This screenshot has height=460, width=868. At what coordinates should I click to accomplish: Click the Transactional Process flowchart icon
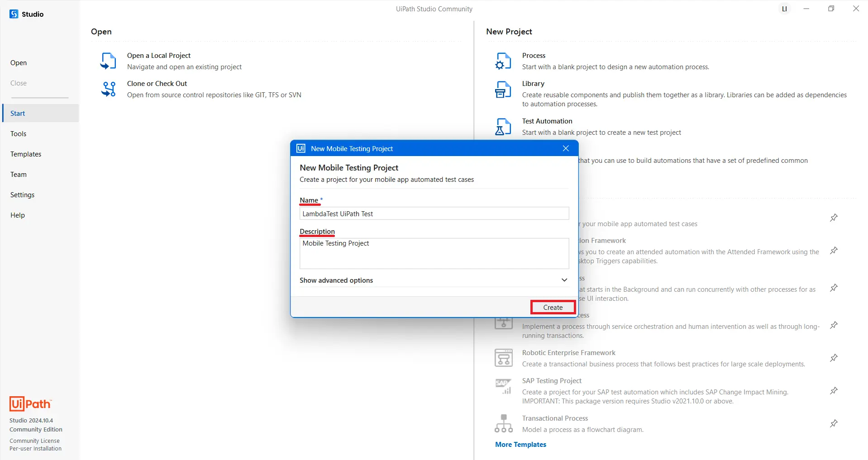pyautogui.click(x=503, y=423)
